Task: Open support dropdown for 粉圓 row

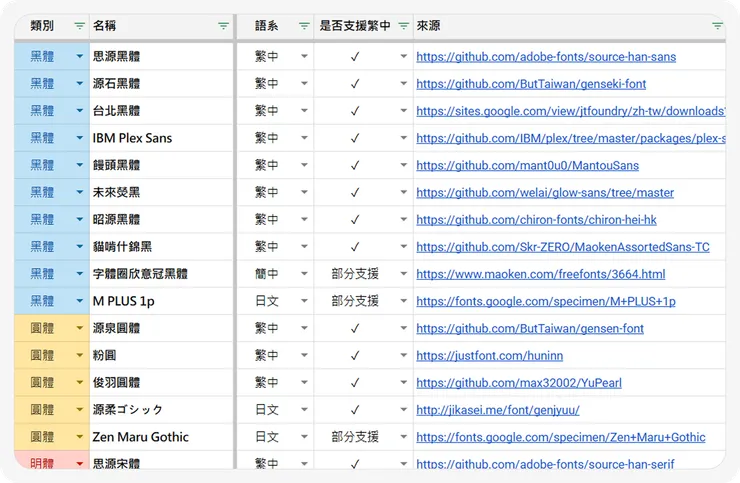Action: pos(404,355)
